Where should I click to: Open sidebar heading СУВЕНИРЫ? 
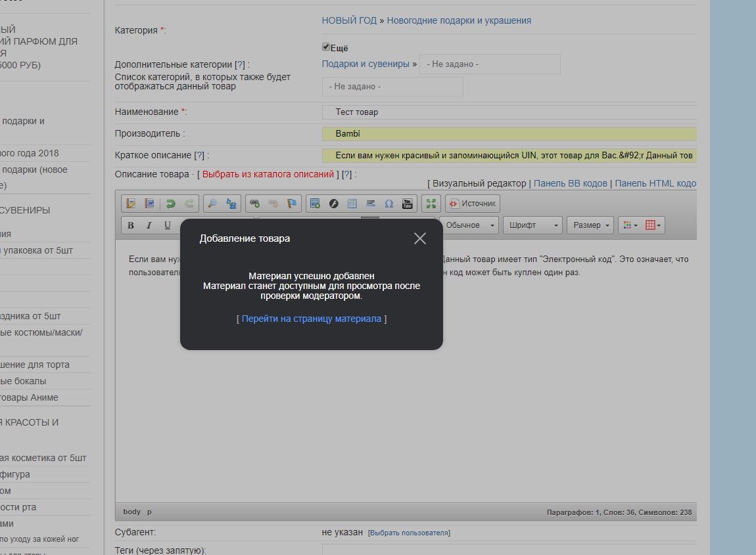coord(25,211)
